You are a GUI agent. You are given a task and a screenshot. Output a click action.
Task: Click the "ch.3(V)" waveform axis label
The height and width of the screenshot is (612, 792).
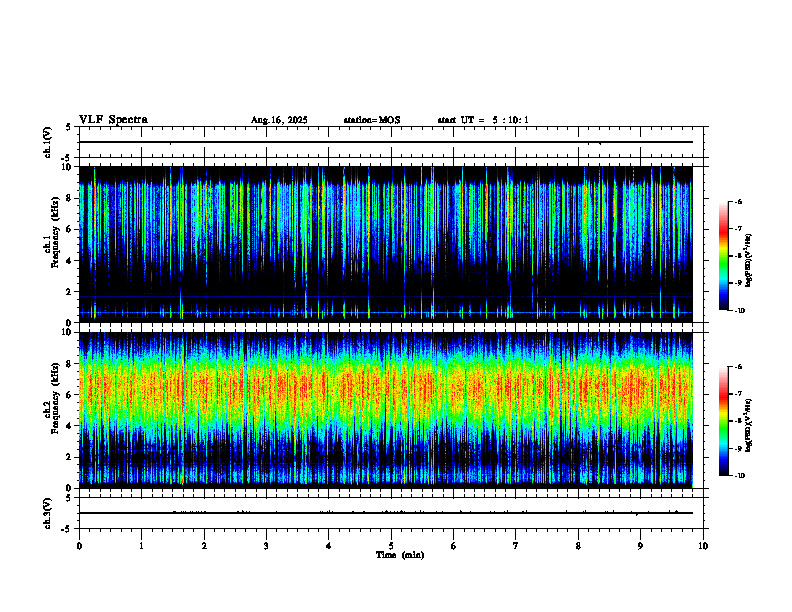[x=48, y=513]
